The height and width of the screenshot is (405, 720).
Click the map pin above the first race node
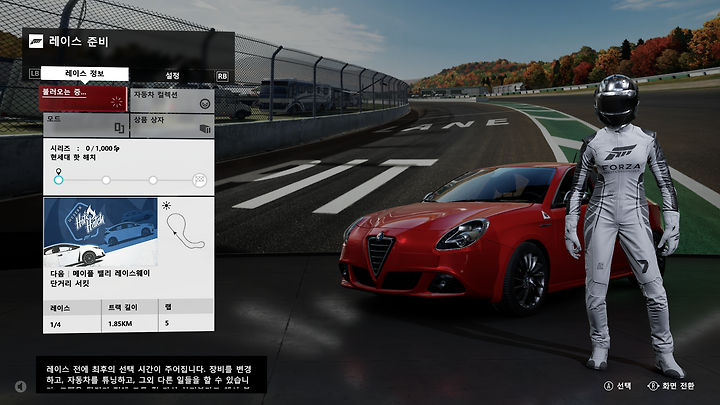click(58, 172)
